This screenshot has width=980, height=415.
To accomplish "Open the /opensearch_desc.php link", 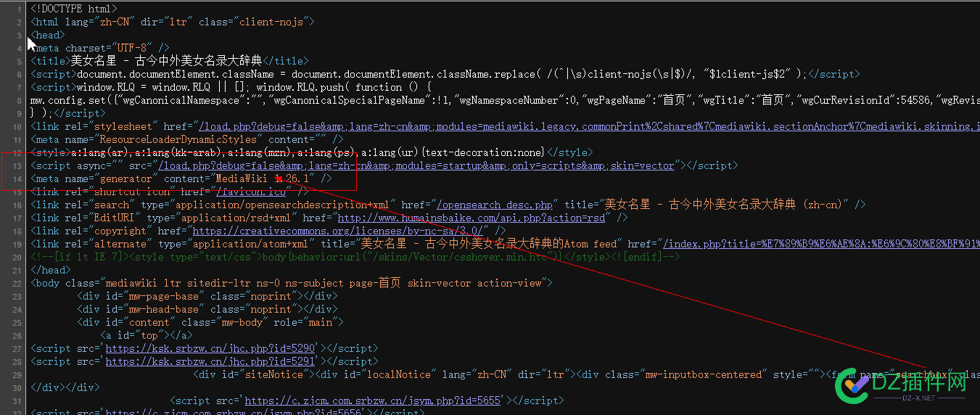I will coord(494,205).
